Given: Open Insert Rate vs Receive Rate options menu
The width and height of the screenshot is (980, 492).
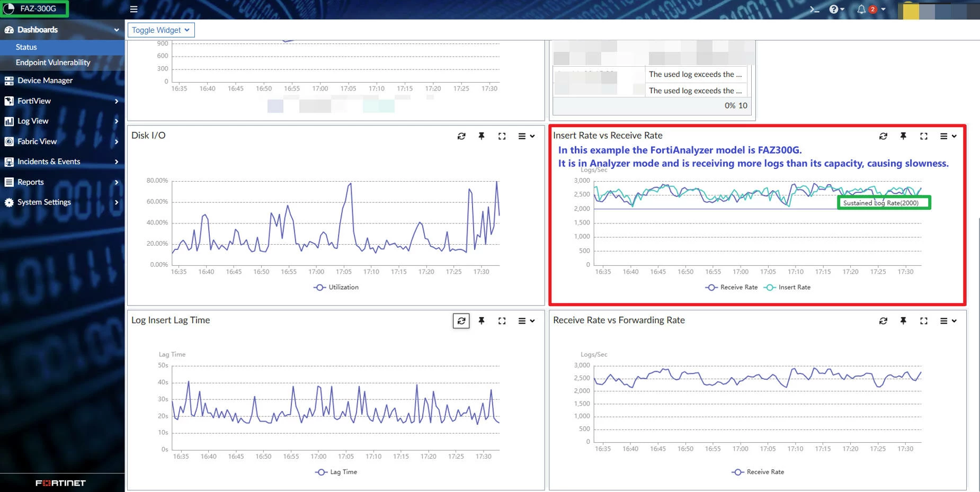Looking at the screenshot, I should click(x=948, y=136).
